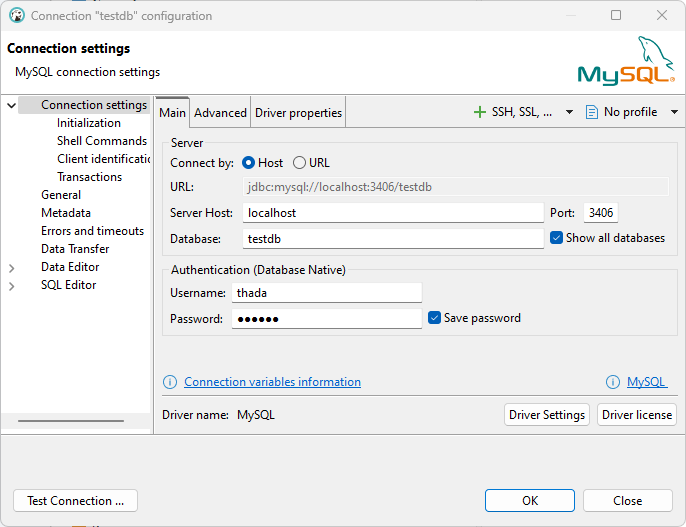The height and width of the screenshot is (527, 686).
Task: Click the Server Host input field
Action: [x=393, y=213]
